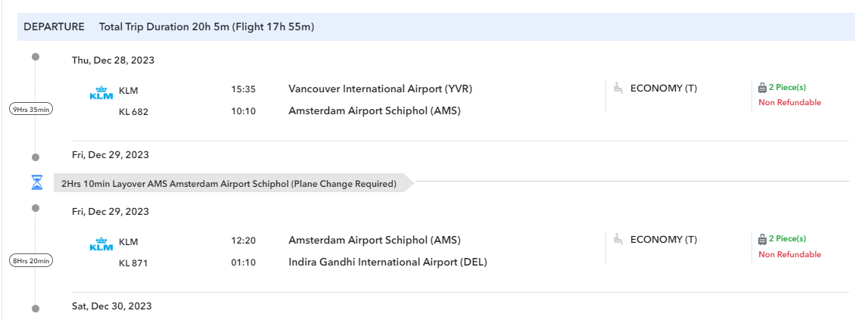Click Non Refundable text for KL 682

click(x=789, y=103)
